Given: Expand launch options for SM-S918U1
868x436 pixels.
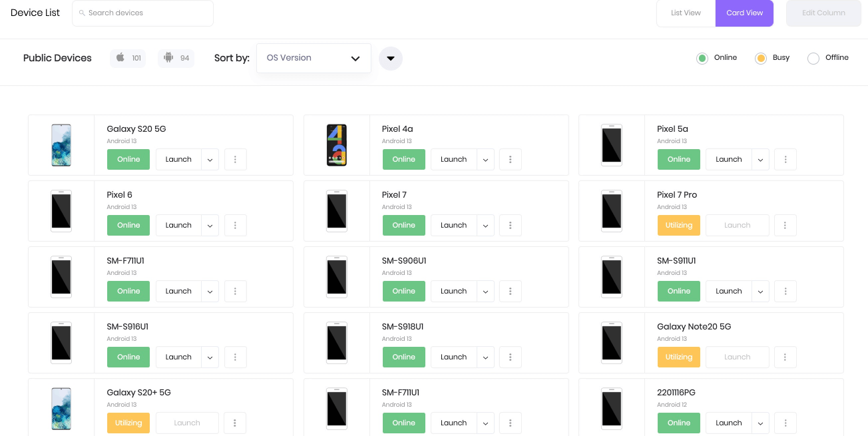Looking at the screenshot, I should click(485, 357).
